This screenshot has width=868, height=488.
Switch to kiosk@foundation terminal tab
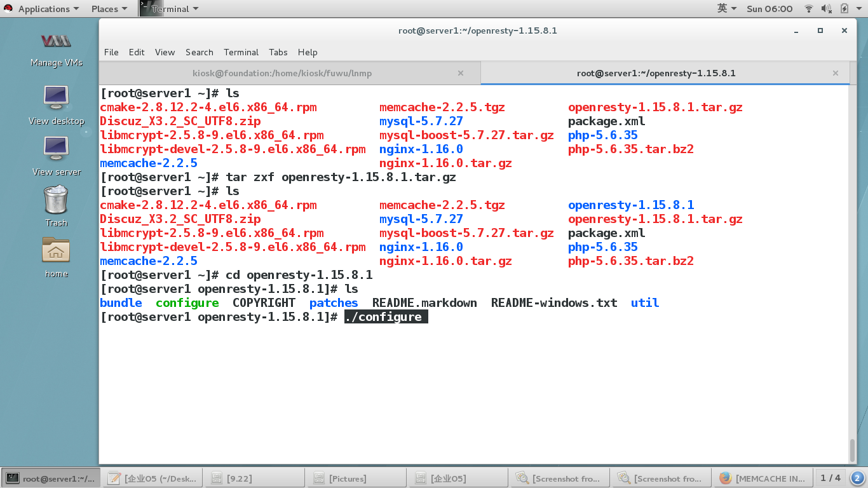click(282, 73)
